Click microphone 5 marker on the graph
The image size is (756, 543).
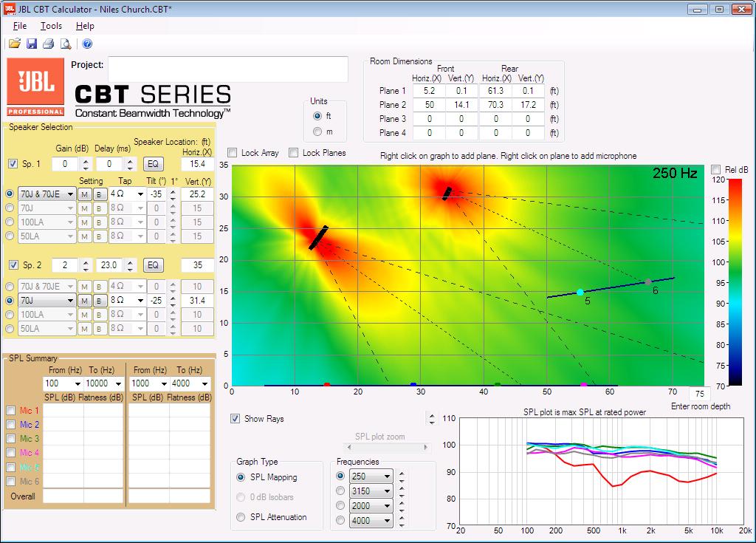580,292
